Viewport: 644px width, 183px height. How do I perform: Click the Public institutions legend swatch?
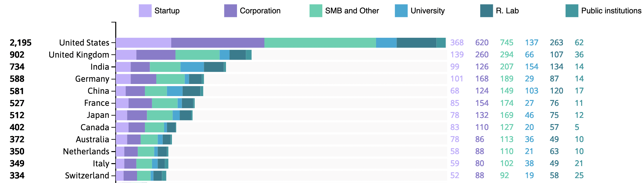click(x=572, y=11)
